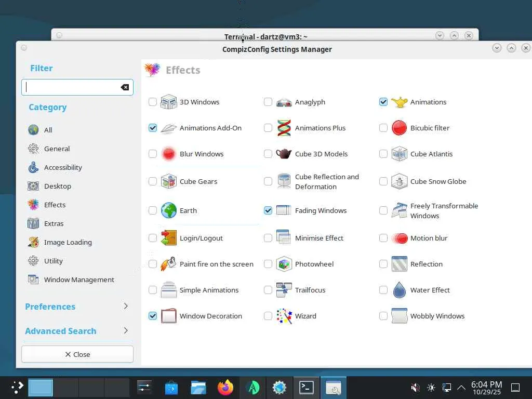Enable the 3D Windows checkbox

coord(153,102)
